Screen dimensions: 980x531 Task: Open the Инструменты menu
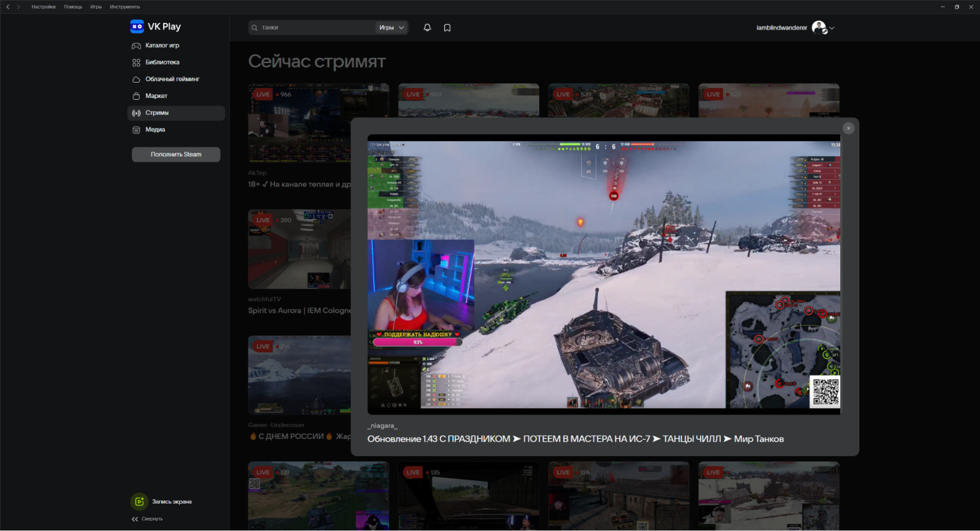(125, 7)
